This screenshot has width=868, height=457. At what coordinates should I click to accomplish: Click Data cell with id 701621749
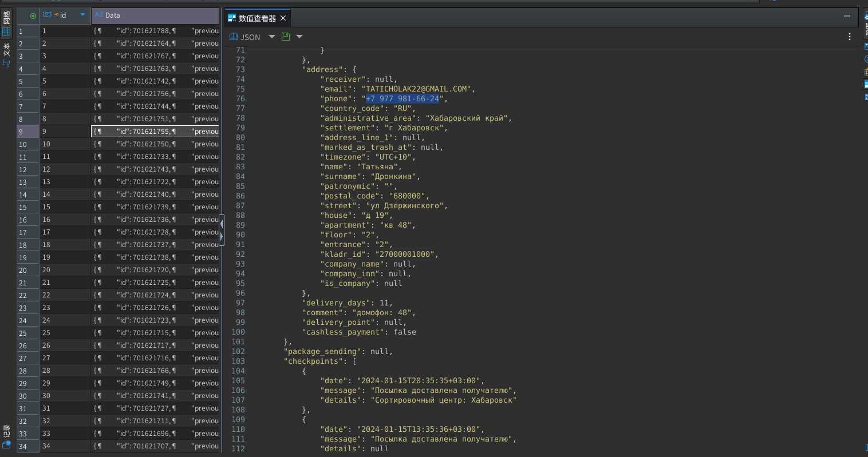pyautogui.click(x=156, y=383)
